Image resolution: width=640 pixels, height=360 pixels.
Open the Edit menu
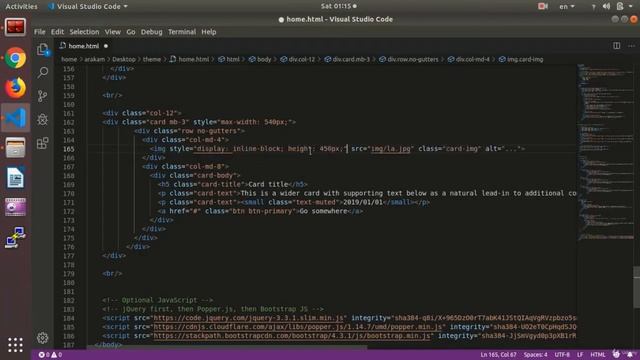click(x=57, y=32)
